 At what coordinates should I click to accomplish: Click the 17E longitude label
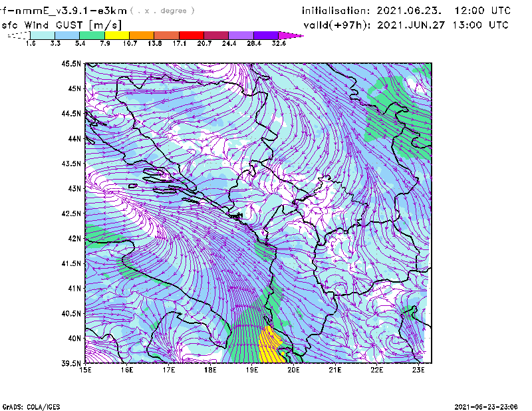[x=169, y=370]
